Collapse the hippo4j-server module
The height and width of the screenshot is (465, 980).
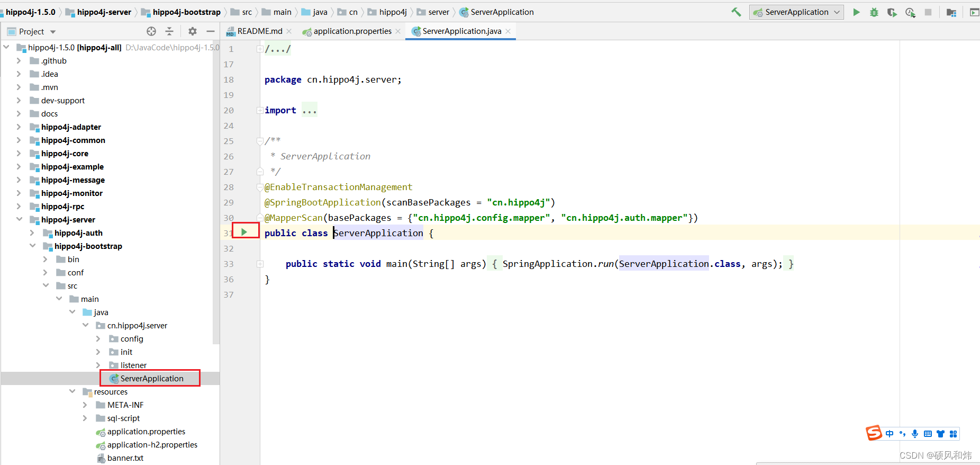(x=19, y=219)
